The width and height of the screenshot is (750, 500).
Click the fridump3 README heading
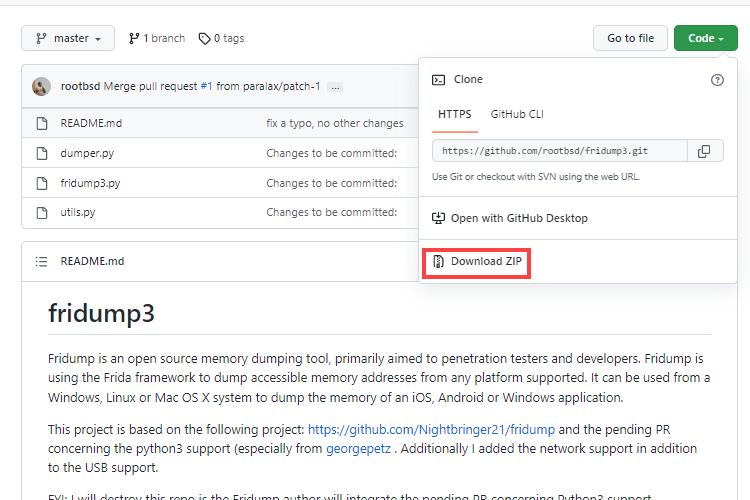pyautogui.click(x=101, y=313)
